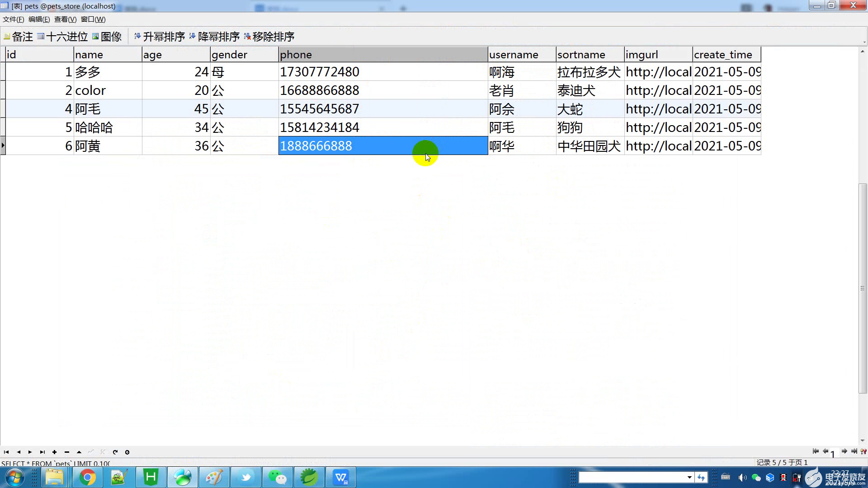
Task: Click the add record plus icon
Action: [54, 452]
